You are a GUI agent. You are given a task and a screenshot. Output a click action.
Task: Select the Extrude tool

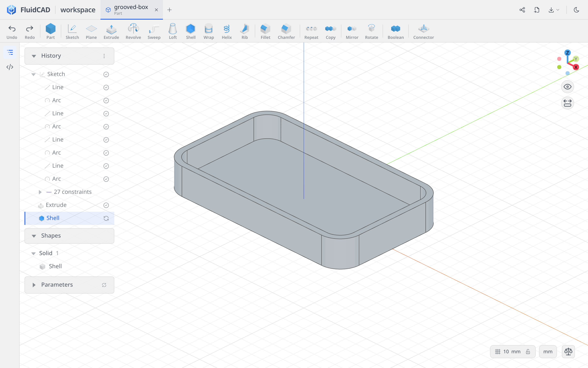111,31
